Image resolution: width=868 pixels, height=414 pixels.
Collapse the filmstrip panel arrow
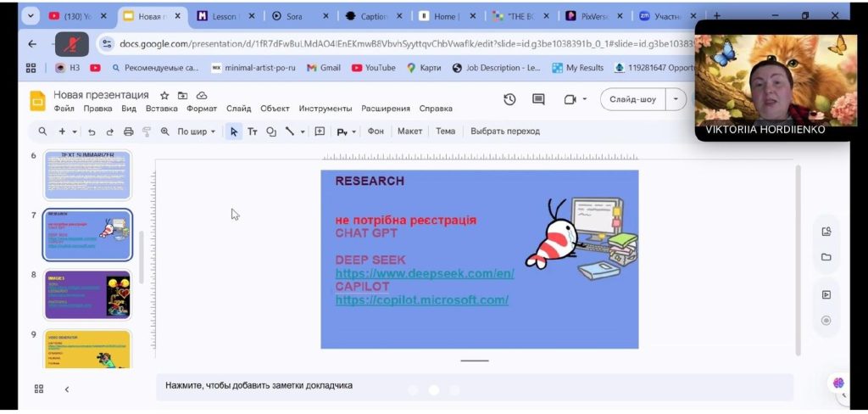[66, 389]
